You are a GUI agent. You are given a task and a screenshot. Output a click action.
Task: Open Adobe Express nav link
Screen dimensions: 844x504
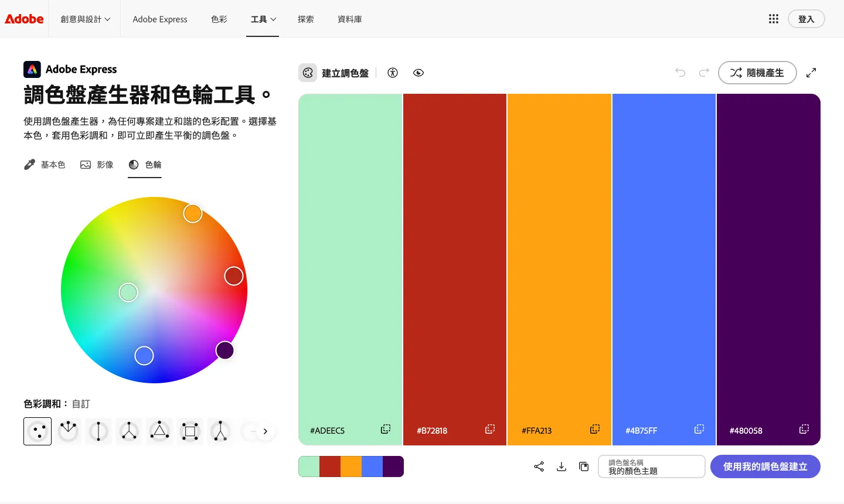(x=160, y=19)
